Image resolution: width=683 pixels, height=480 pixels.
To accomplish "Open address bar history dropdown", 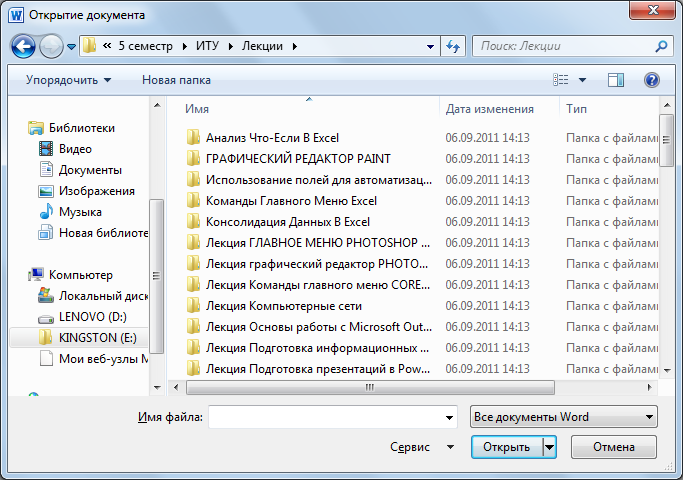I will 430,46.
